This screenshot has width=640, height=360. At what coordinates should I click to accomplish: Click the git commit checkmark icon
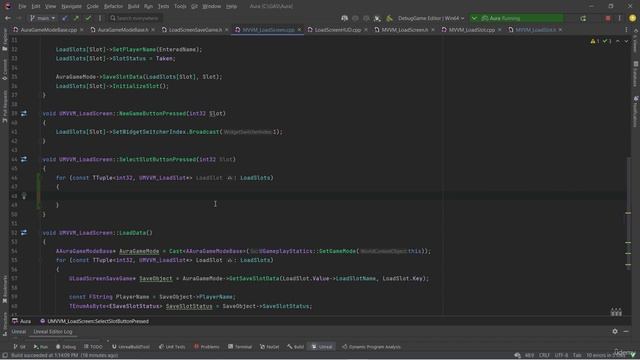tap(88, 18)
